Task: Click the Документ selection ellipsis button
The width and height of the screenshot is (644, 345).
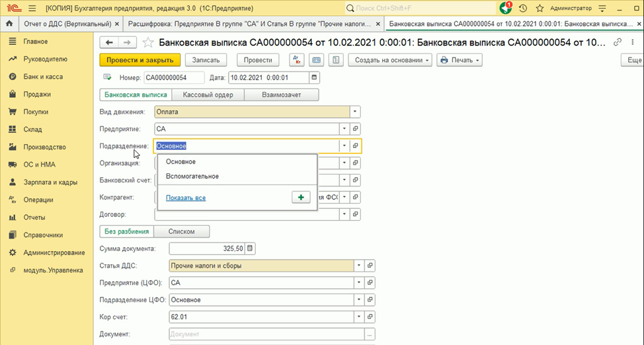Action: [370, 334]
